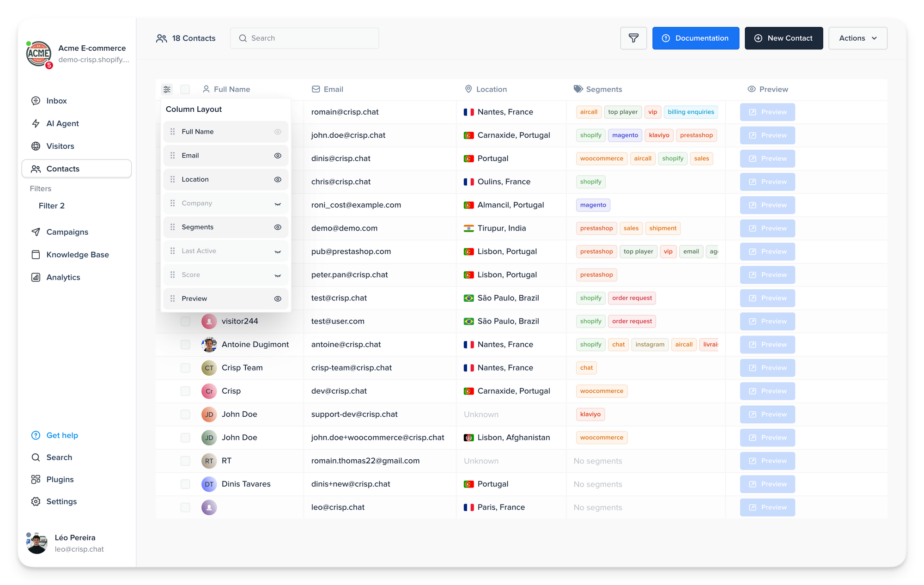Open Campaigns page
Screen dimensions: 924x585
point(77,232)
